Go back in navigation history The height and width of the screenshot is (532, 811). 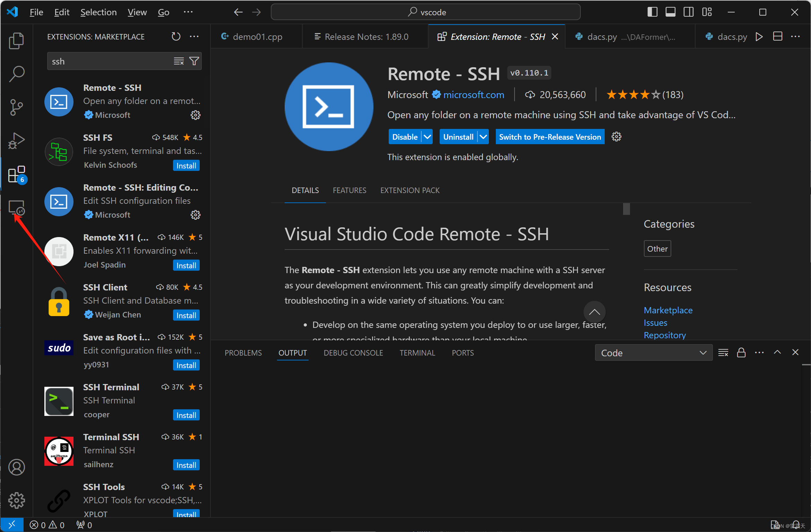click(x=238, y=12)
